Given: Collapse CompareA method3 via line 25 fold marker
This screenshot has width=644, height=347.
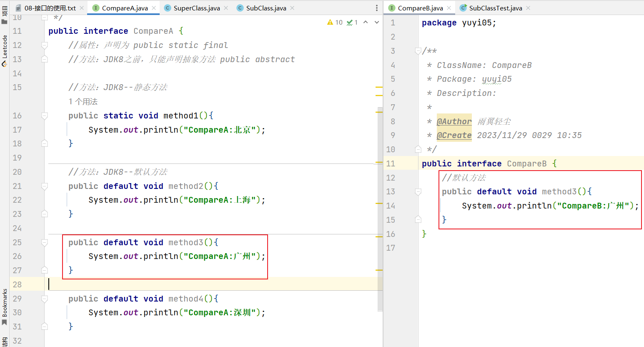Looking at the screenshot, I should click(45, 242).
